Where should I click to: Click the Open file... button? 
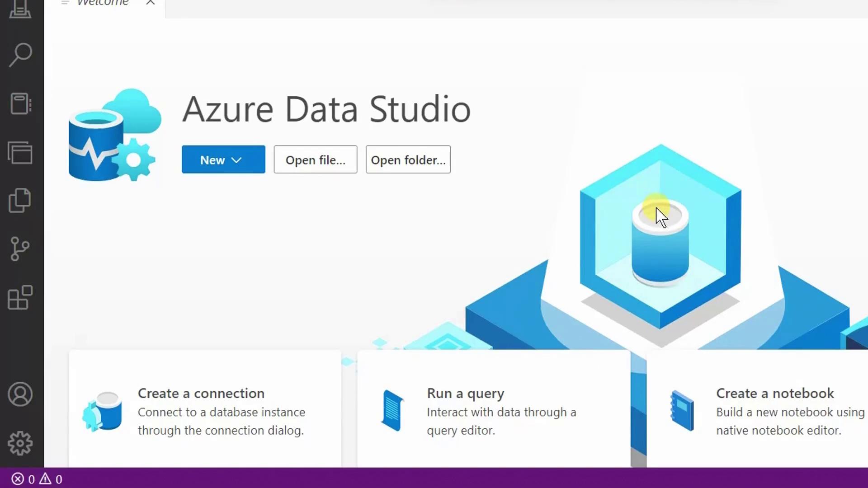[315, 160]
